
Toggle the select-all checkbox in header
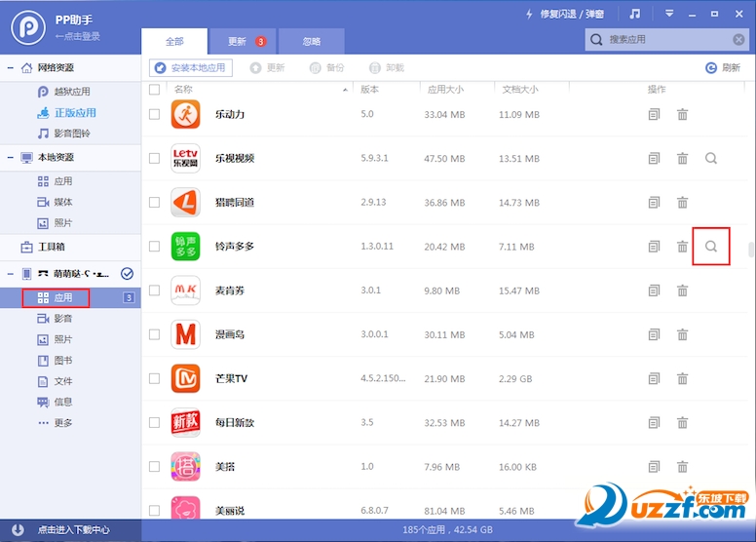click(x=154, y=90)
